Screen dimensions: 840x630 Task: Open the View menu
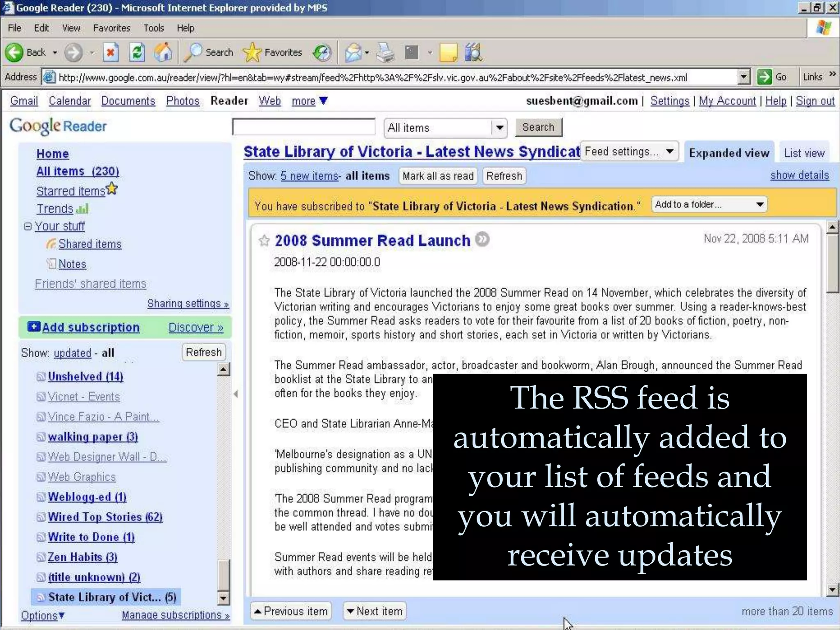click(71, 28)
